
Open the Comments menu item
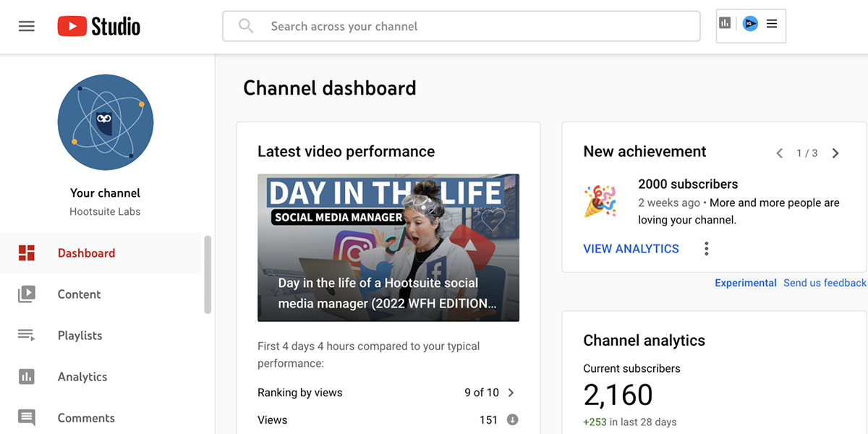pyautogui.click(x=101, y=418)
